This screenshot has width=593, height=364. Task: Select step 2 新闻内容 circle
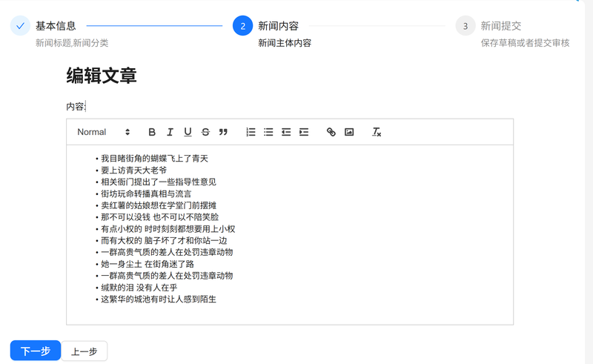(x=243, y=26)
